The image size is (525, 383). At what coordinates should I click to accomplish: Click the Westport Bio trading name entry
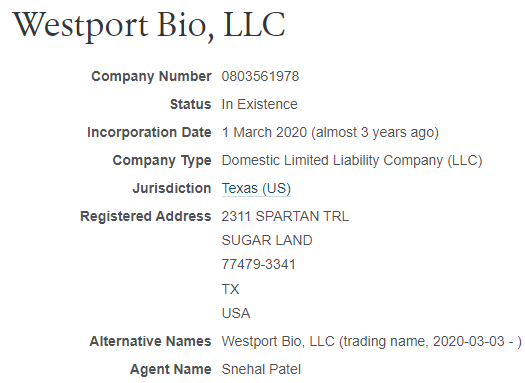pyautogui.click(x=372, y=341)
